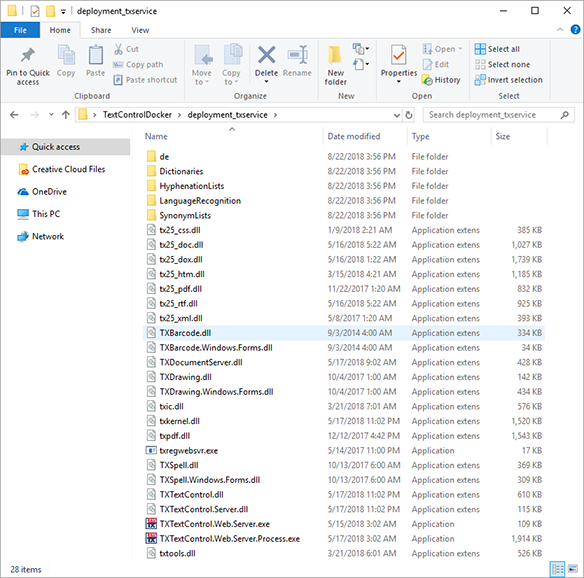Click the Select all icon
The height and width of the screenshot is (578, 584).
click(480, 49)
